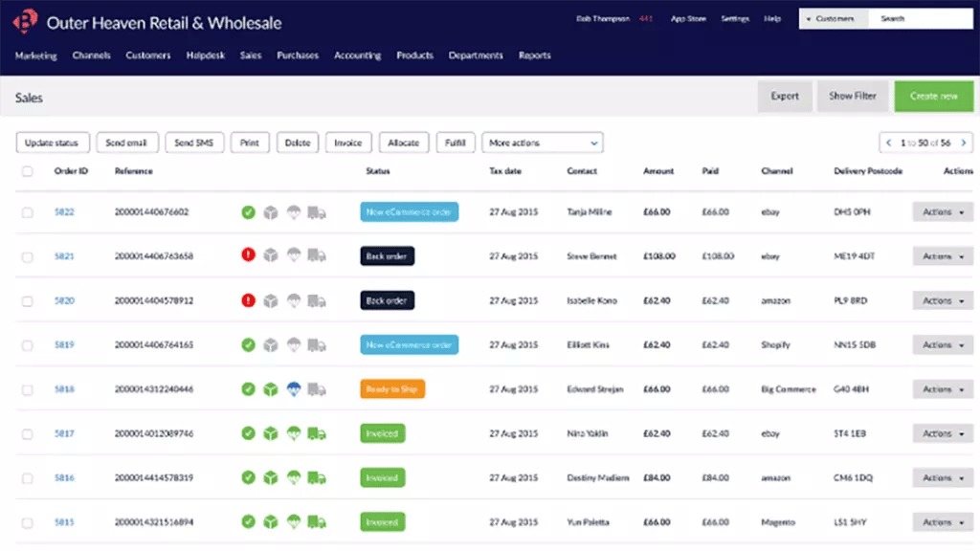Click the Show Filter button
This screenshot has width=980, height=551.
853,97
